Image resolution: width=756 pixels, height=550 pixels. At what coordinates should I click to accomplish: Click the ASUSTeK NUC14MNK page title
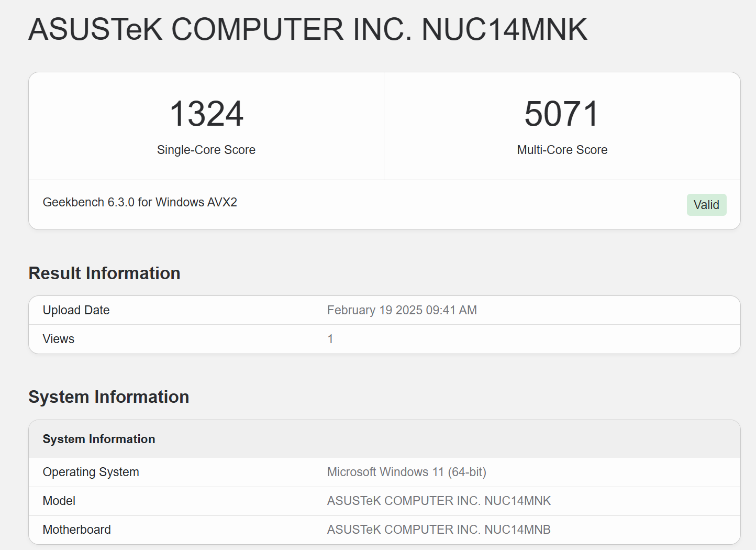click(x=308, y=29)
